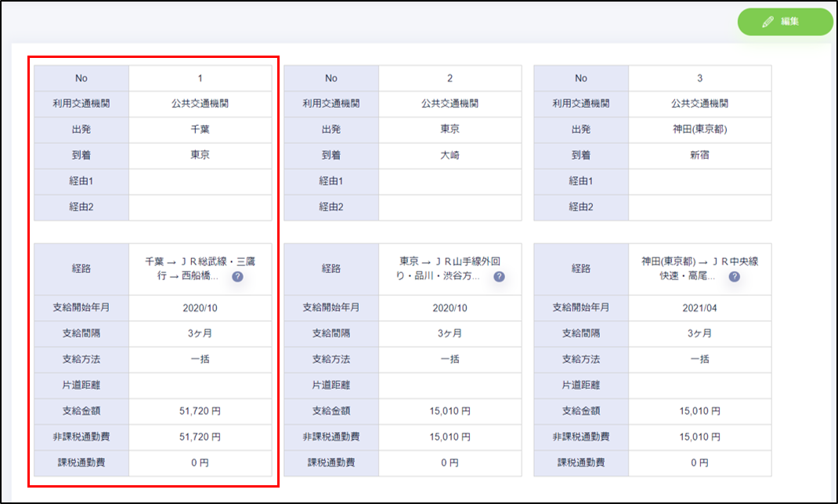Click the green 編集 edit button
Screen dimensions: 838x504
point(785,22)
